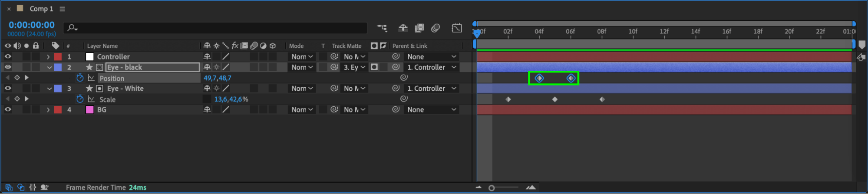Open the Comp 1 panel menu
The height and width of the screenshot is (194, 868).
(63, 9)
